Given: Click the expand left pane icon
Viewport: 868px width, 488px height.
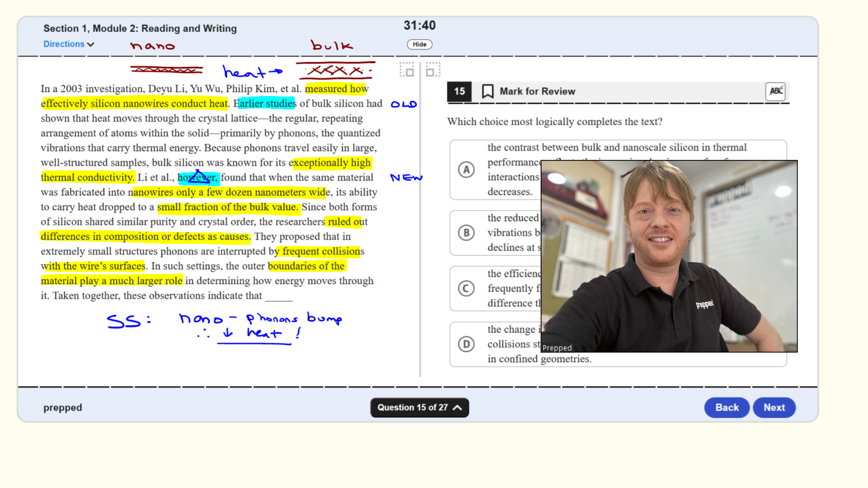Looking at the screenshot, I should (406, 70).
